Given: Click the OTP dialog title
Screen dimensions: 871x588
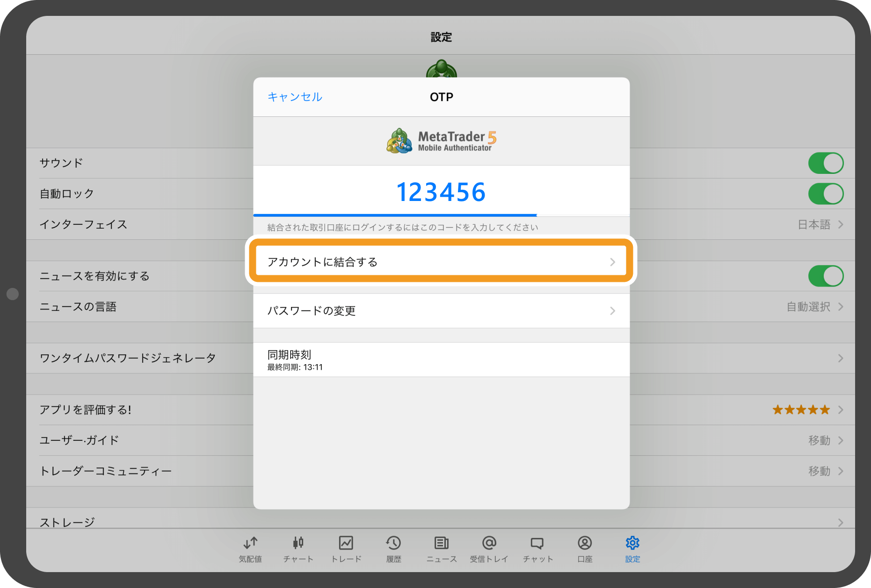Looking at the screenshot, I should click(x=441, y=97).
